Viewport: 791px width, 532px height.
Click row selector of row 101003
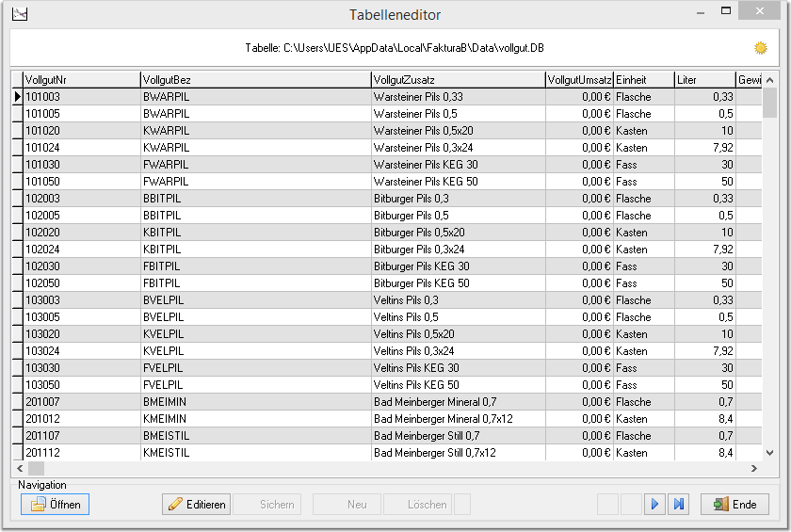(18, 97)
